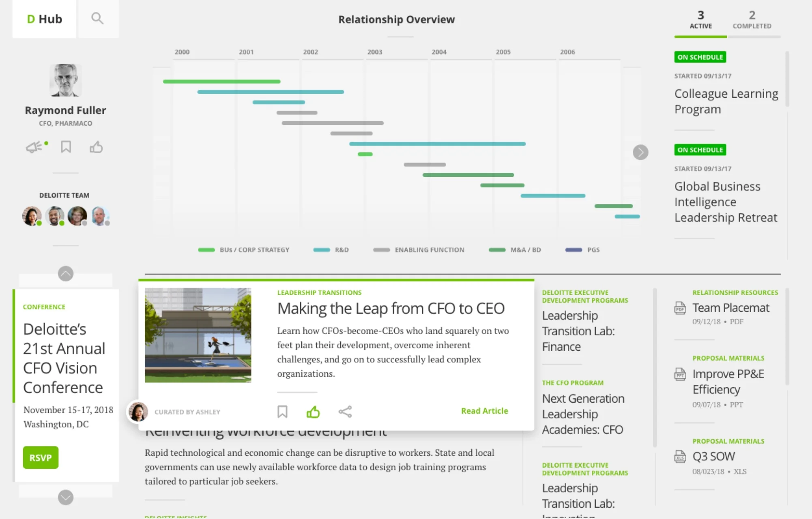Toggle PGS legend item
This screenshot has width=812, height=519.
tap(582, 250)
